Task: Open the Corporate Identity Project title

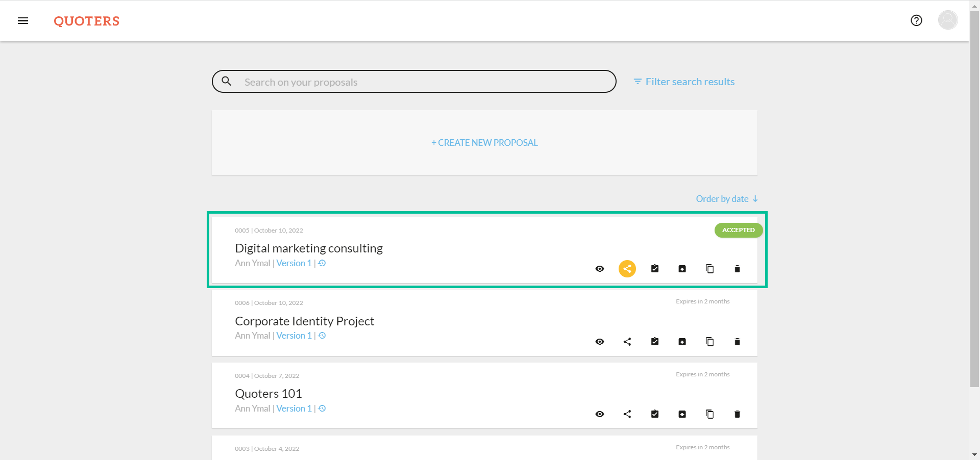Action: [305, 321]
